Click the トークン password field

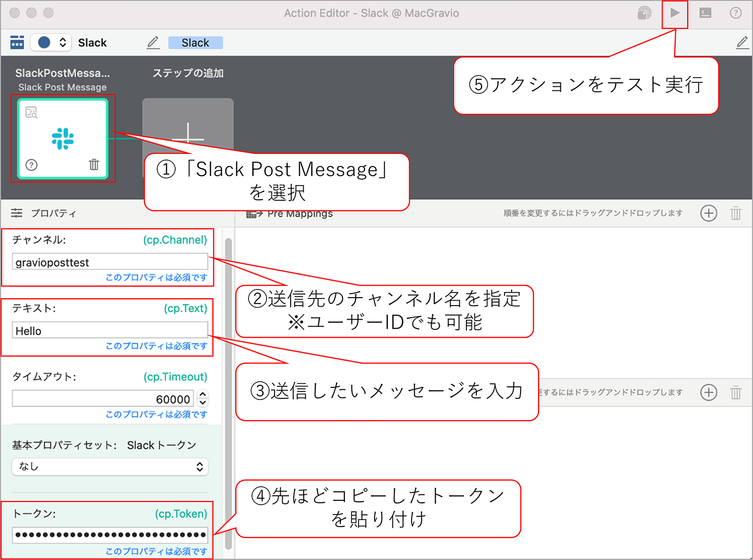[x=110, y=535]
